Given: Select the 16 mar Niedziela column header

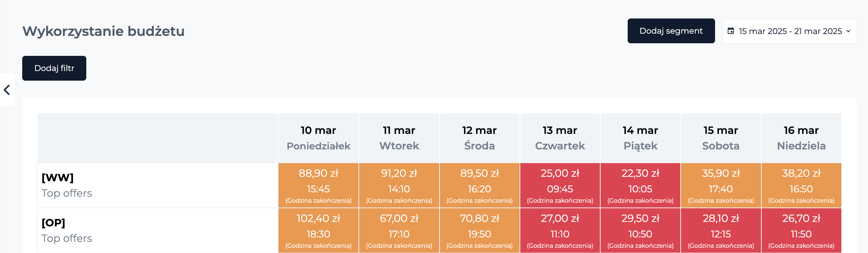Looking at the screenshot, I should tap(801, 138).
